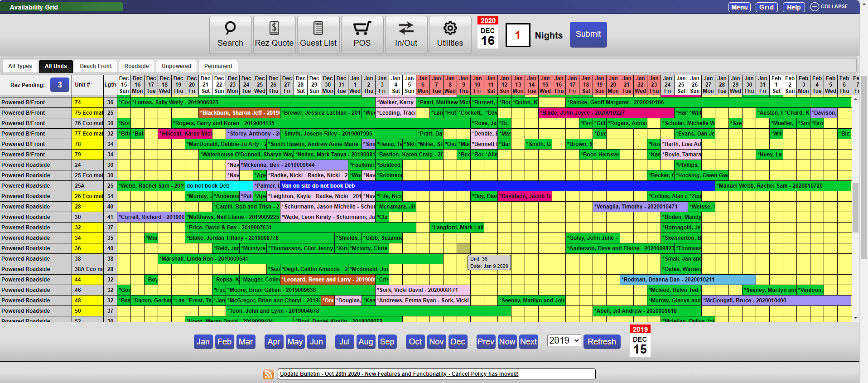868x383 pixels.
Task: Collapse the header with the COLLAPSE toggle
Action: tap(829, 7)
